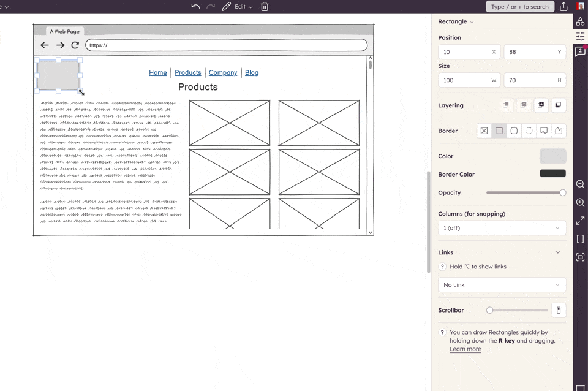Select the no-border crossed box style

click(x=484, y=131)
